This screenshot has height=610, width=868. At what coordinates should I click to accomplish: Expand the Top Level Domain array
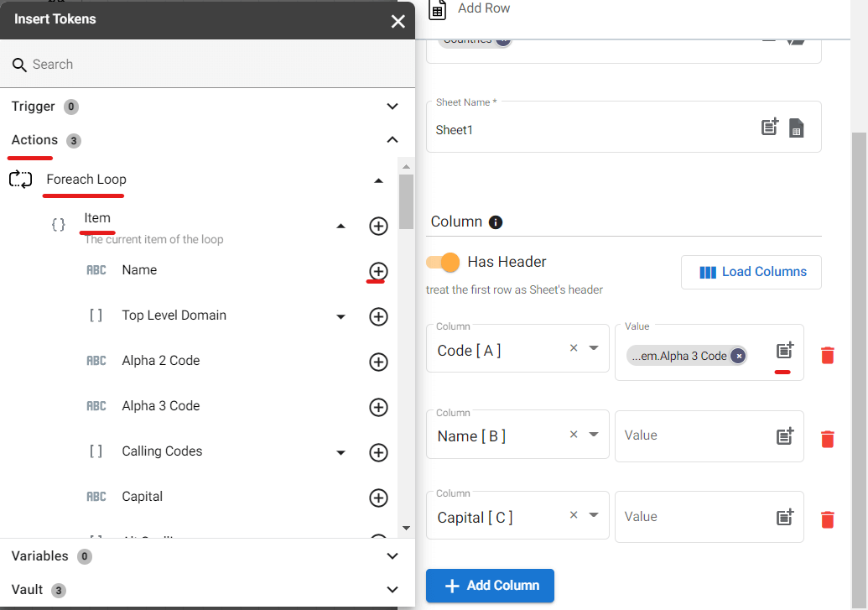340,316
